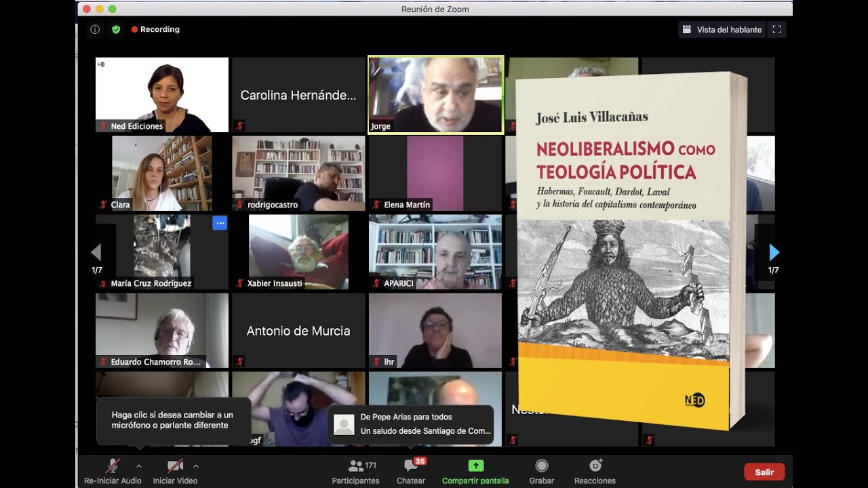868x488 pixels.
Task: Enter full screen with the expand icon
Action: [x=777, y=30]
